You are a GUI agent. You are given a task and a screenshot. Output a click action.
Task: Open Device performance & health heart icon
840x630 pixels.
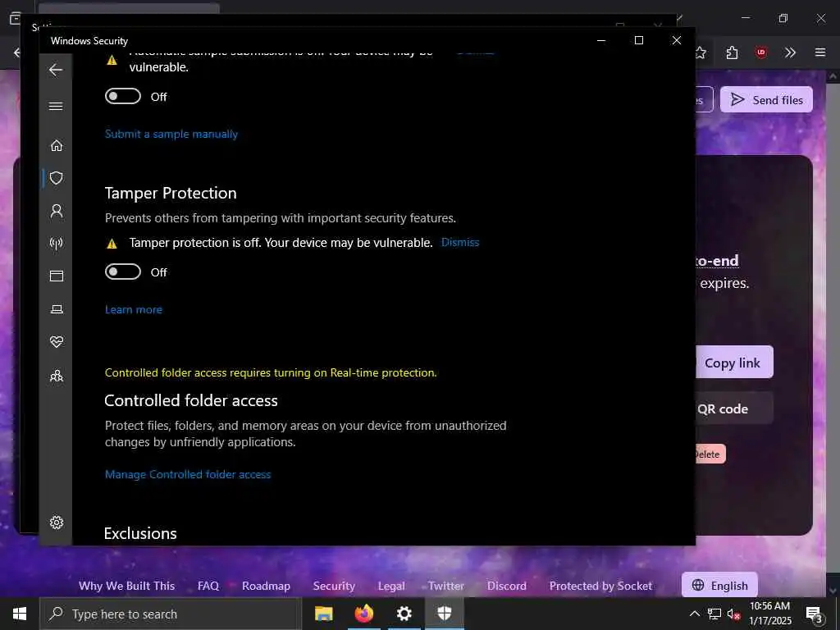(57, 341)
